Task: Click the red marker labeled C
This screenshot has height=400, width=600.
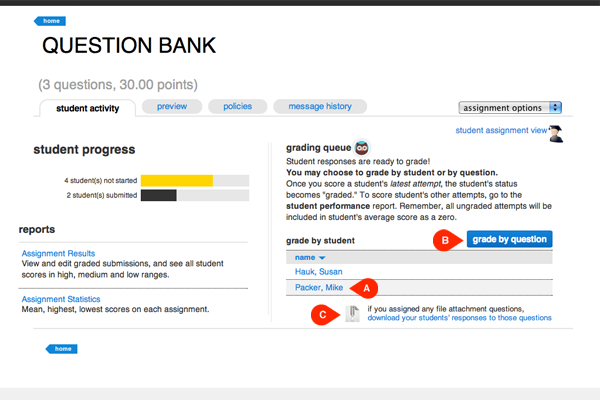Action: [323, 313]
